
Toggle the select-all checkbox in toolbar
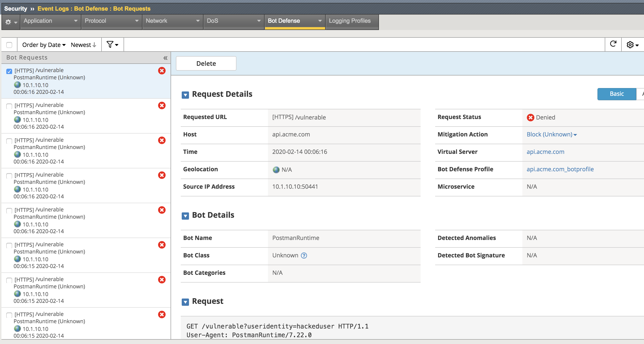tap(9, 45)
